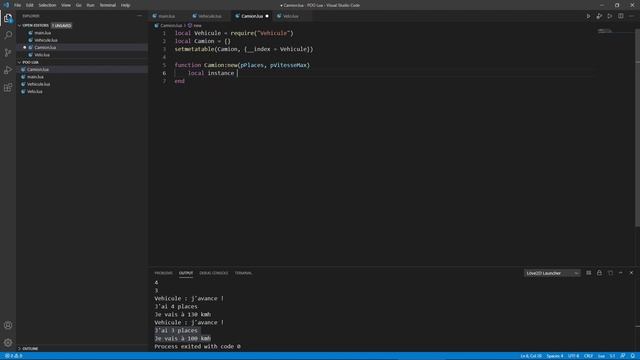Viewport: 640px width, 360px height.
Task: Open the notifications bell
Action: pos(633,356)
